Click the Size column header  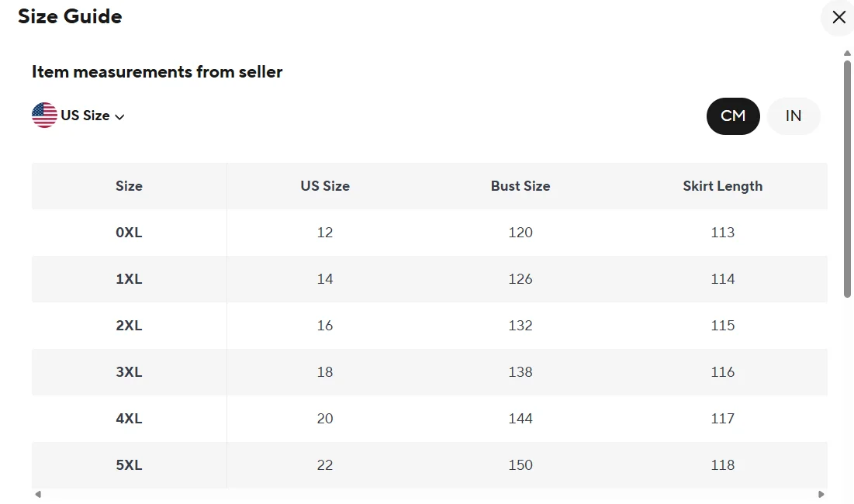point(129,186)
